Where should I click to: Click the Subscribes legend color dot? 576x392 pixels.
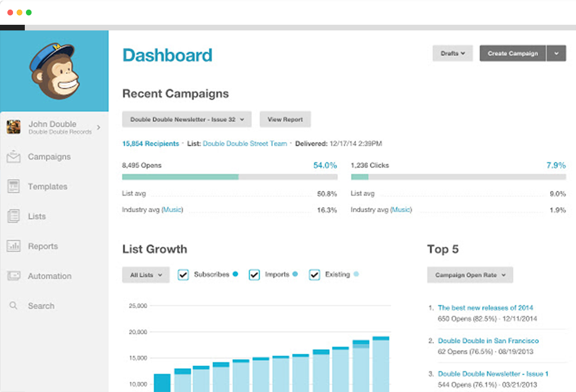[x=236, y=274]
